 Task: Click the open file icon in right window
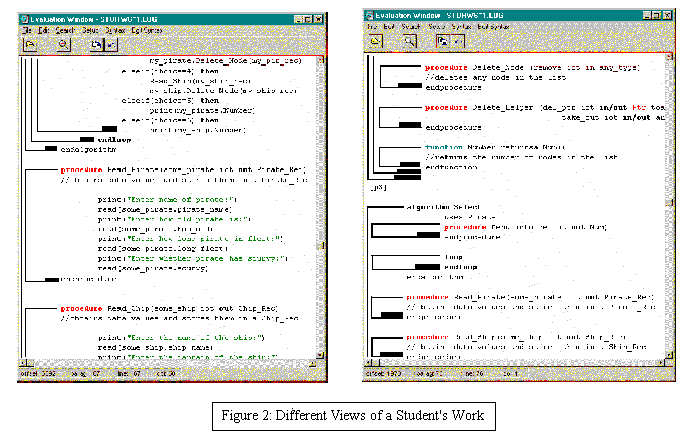click(376, 41)
